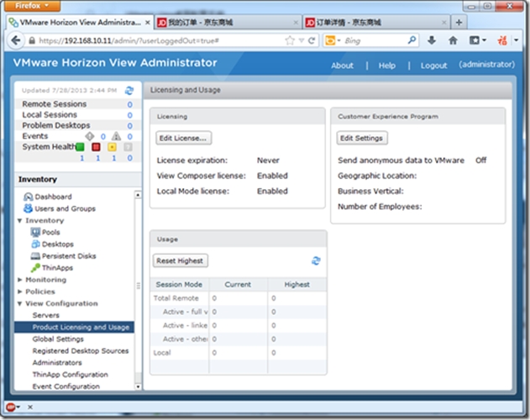Open Administrators configuration

(57, 363)
